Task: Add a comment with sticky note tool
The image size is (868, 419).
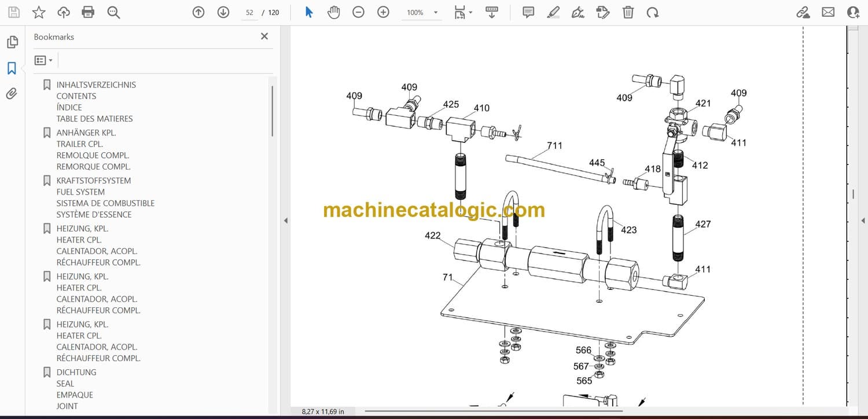Action: click(x=528, y=12)
